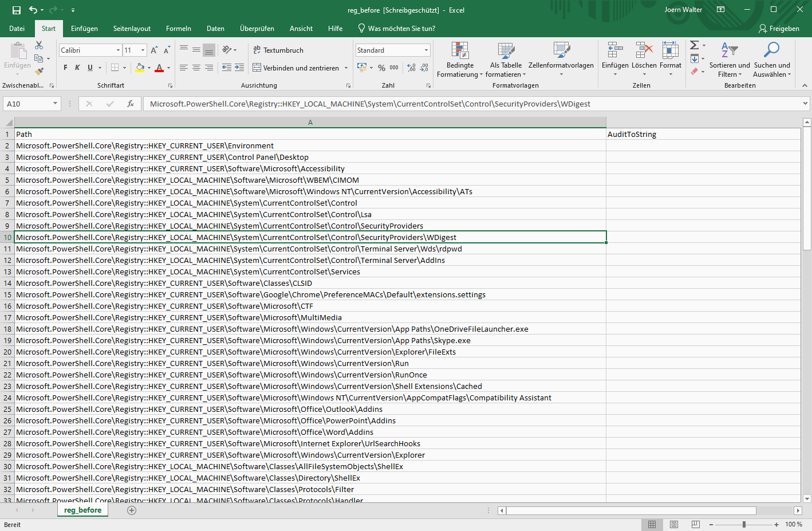
Task: Click the 'Was möchten Sie tun?' search field
Action: pyautogui.click(x=401, y=29)
